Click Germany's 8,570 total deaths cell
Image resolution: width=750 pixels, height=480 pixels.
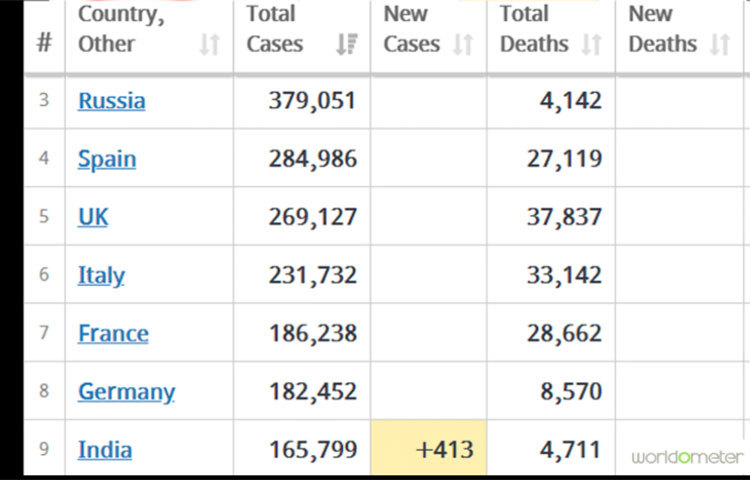point(569,391)
